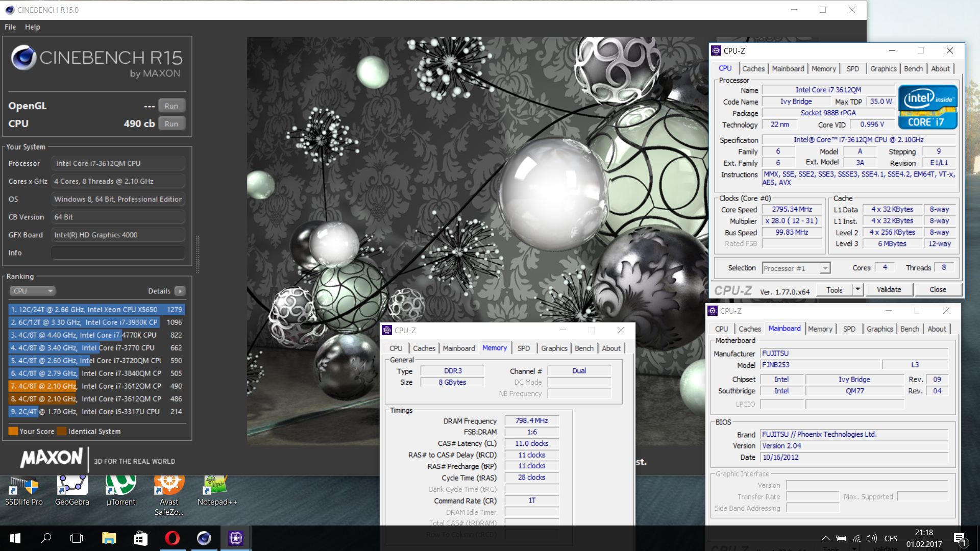Switch to Cinebench via taskbar icon
The width and height of the screenshot is (980, 551).
click(x=204, y=538)
